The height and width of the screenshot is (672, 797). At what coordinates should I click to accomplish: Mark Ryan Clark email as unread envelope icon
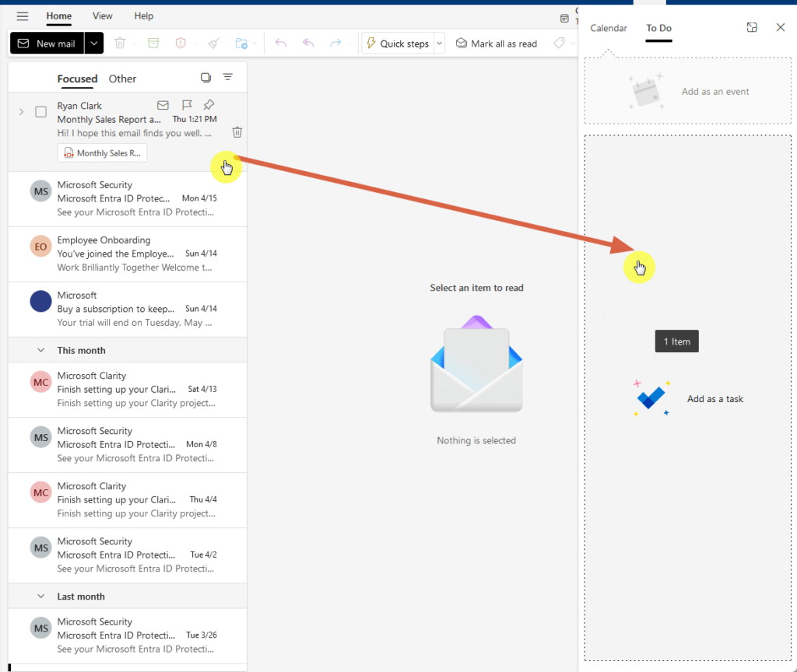click(163, 105)
